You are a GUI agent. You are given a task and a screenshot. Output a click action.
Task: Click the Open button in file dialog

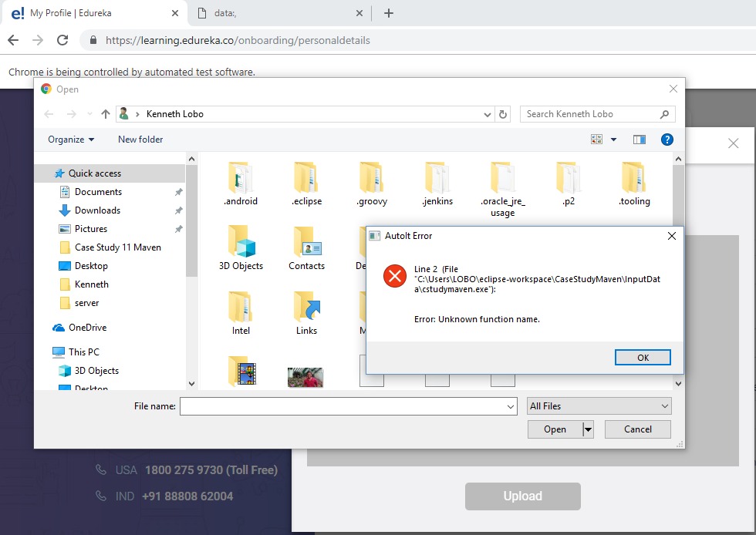(555, 429)
